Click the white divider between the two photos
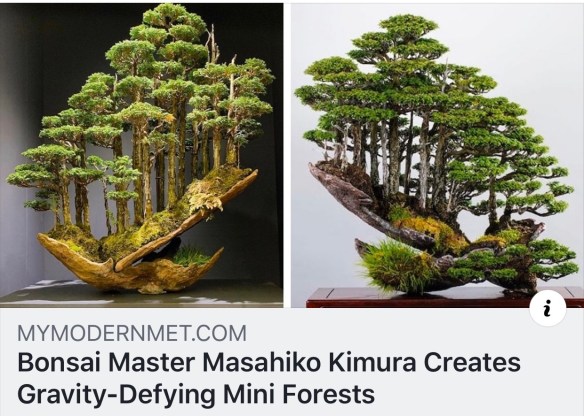584x416 pixels. coord(287,155)
